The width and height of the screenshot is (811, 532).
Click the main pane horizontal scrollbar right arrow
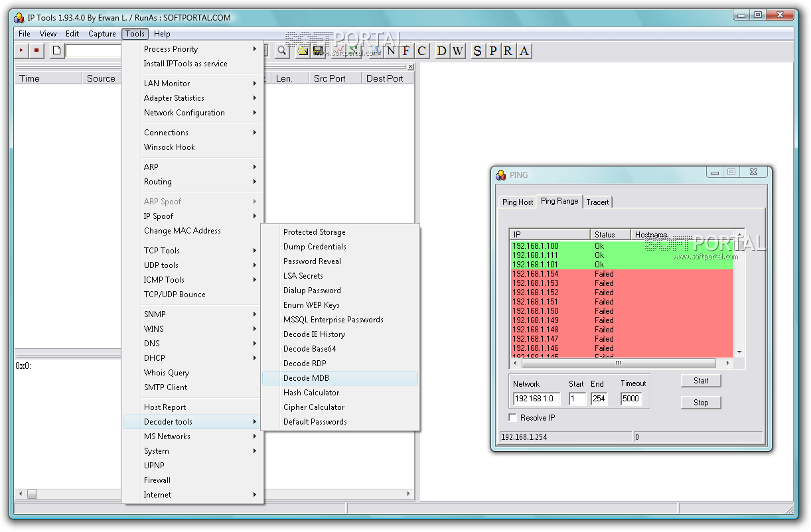(x=409, y=494)
